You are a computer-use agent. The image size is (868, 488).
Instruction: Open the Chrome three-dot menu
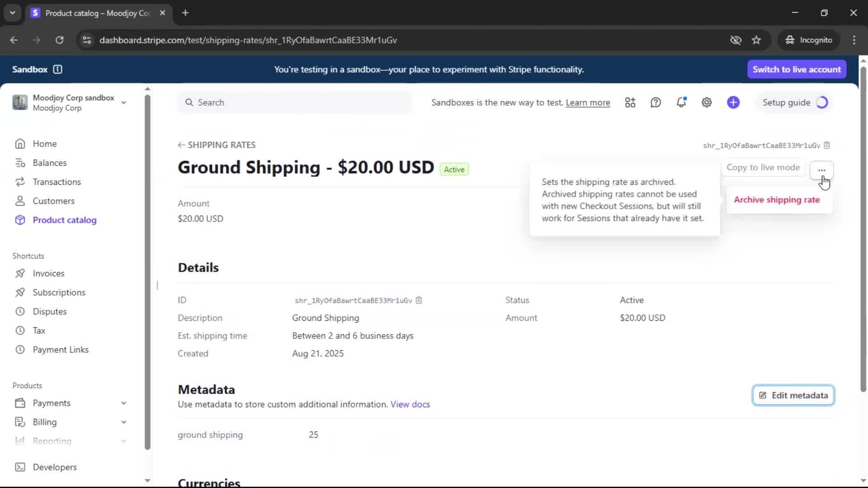pos(854,40)
